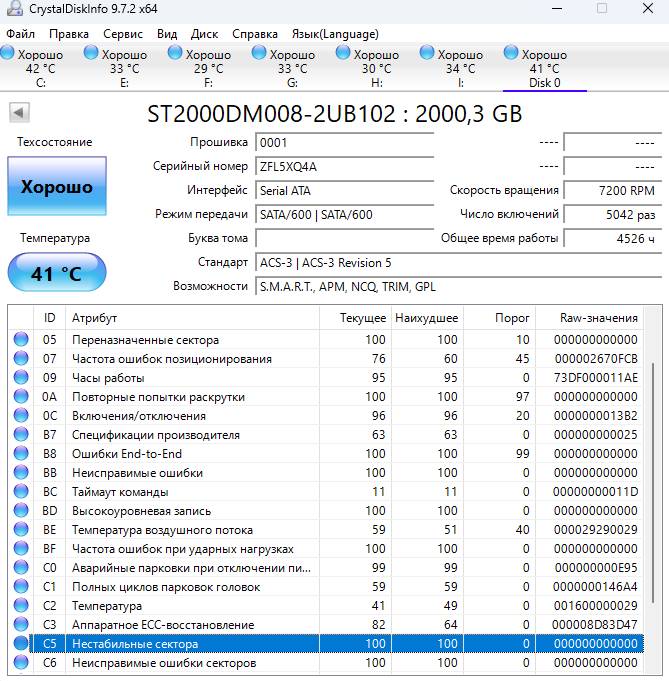
Task: Select drive H: status orb at 30 °C
Action: (344, 53)
